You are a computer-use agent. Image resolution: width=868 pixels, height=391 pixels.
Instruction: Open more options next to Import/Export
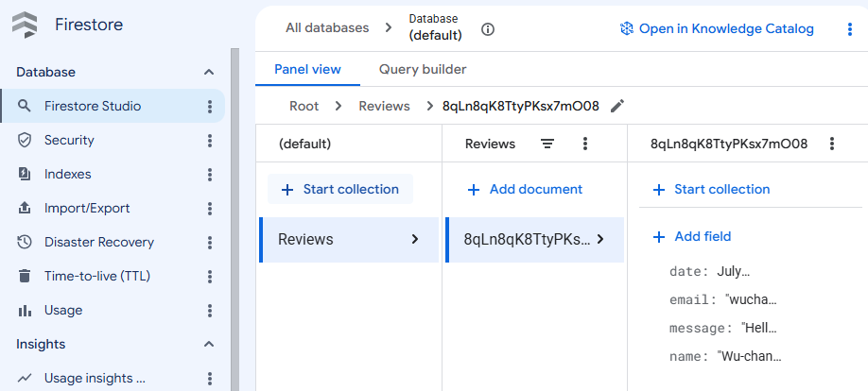(x=210, y=209)
